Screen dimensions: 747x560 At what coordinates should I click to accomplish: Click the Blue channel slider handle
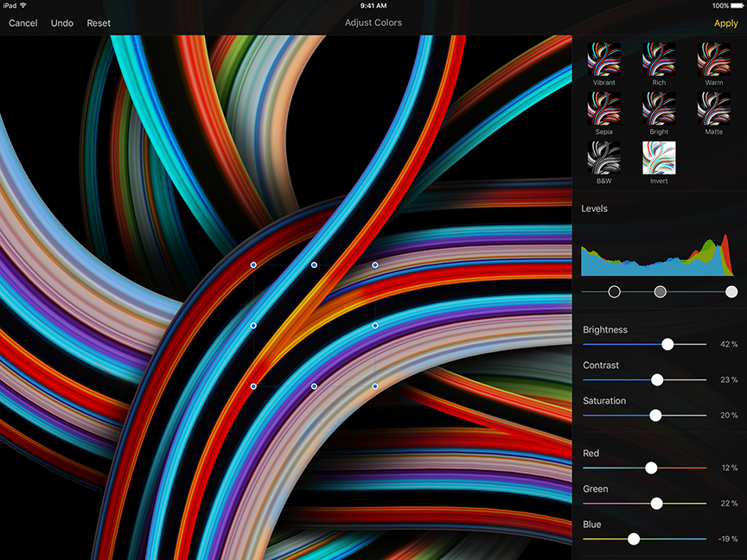tap(632, 538)
